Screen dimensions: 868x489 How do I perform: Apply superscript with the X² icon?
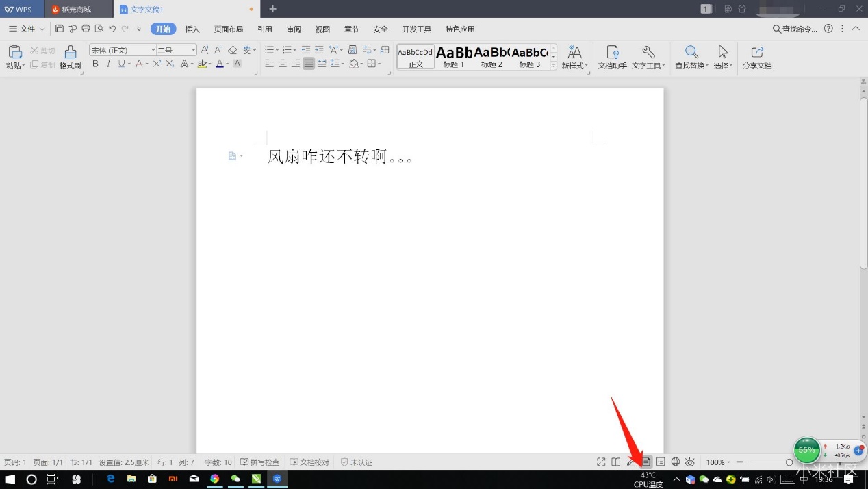157,64
